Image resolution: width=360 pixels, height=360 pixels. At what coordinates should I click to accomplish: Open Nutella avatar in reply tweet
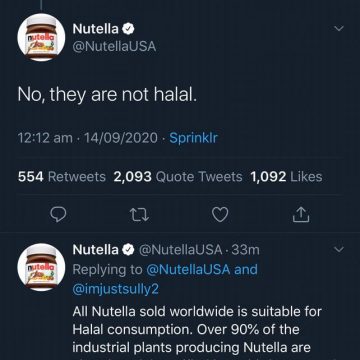pyautogui.click(x=41, y=267)
